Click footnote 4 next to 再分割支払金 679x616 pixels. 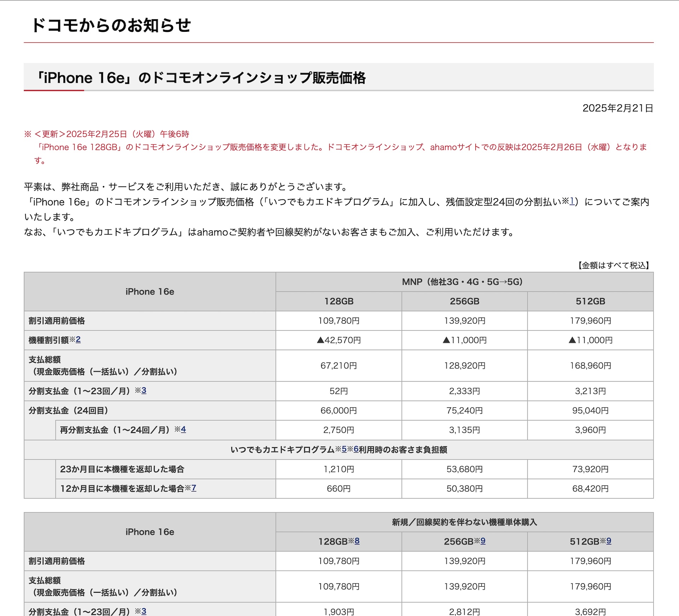coord(183,429)
